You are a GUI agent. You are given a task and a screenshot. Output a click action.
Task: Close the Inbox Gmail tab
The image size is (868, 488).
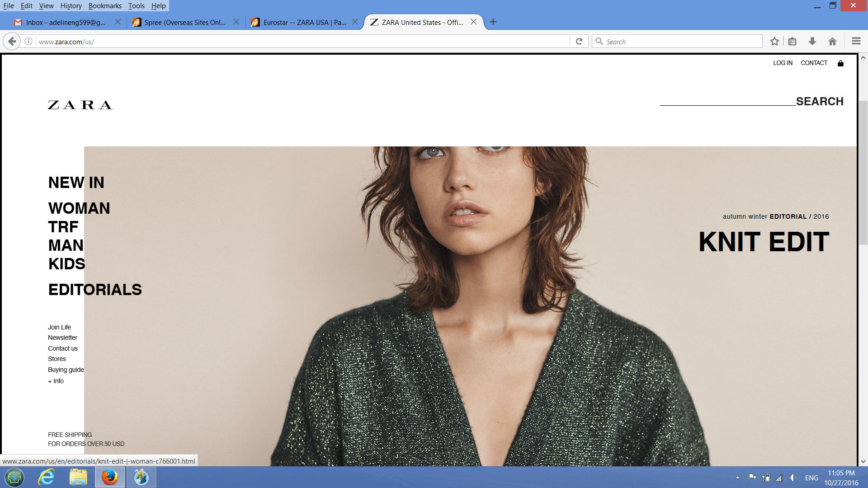pyautogui.click(x=118, y=22)
